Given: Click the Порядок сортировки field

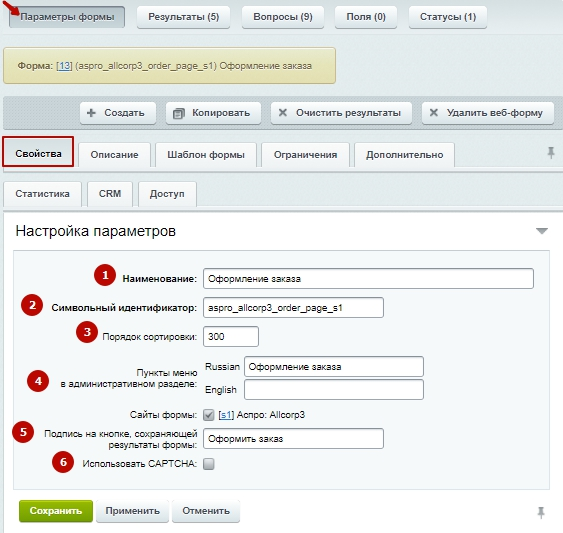Looking at the screenshot, I should tap(231, 337).
